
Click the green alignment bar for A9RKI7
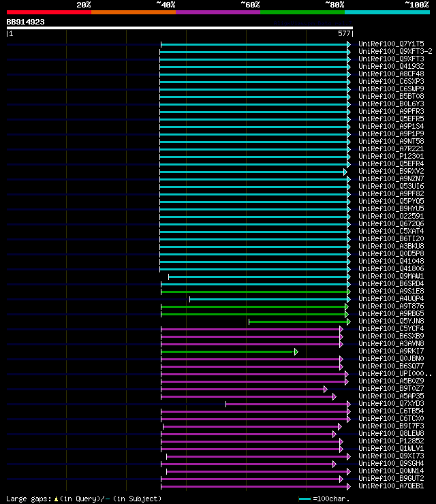(x=228, y=351)
